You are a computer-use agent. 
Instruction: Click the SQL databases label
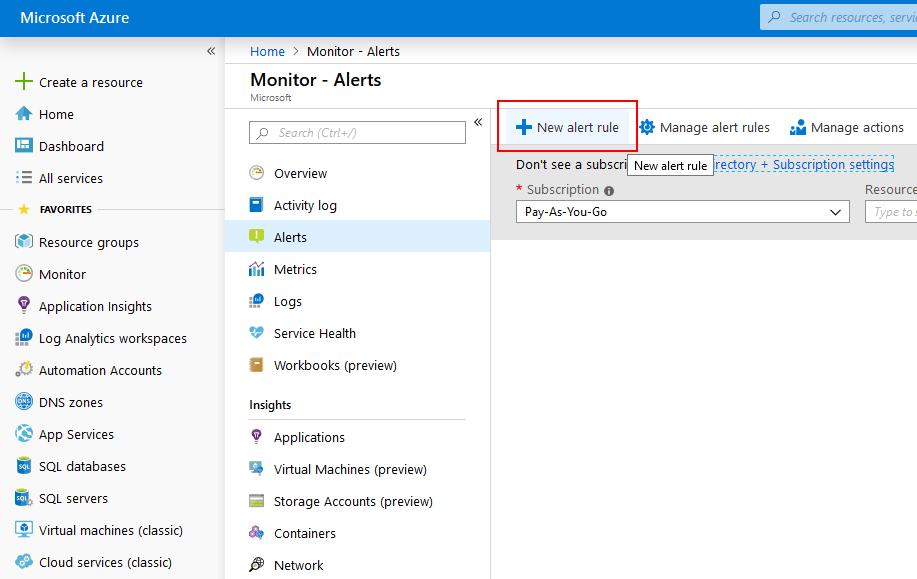[82, 466]
